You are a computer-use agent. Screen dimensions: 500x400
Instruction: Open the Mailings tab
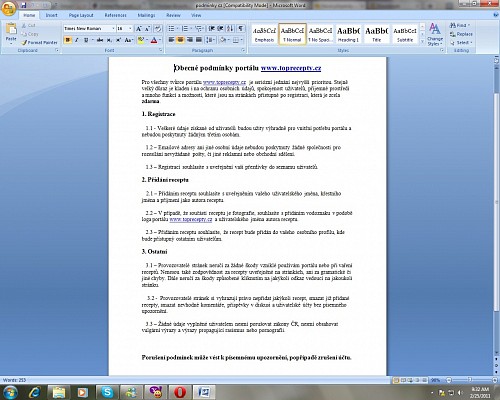click(146, 15)
